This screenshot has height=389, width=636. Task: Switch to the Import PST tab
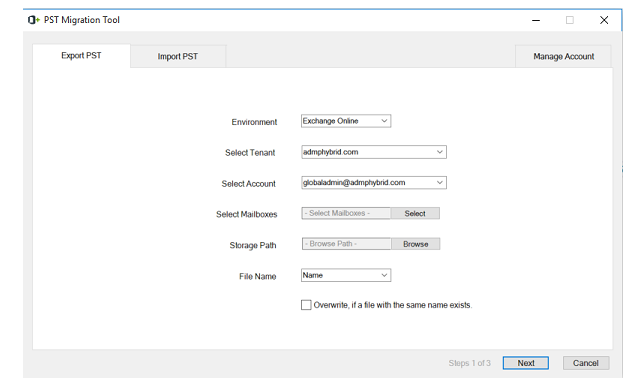[178, 56]
